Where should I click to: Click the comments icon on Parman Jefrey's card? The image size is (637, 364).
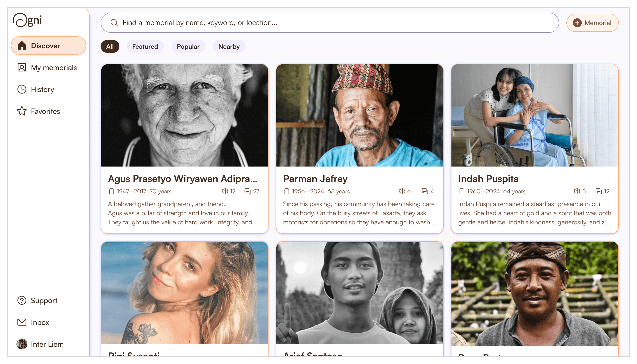pos(425,191)
